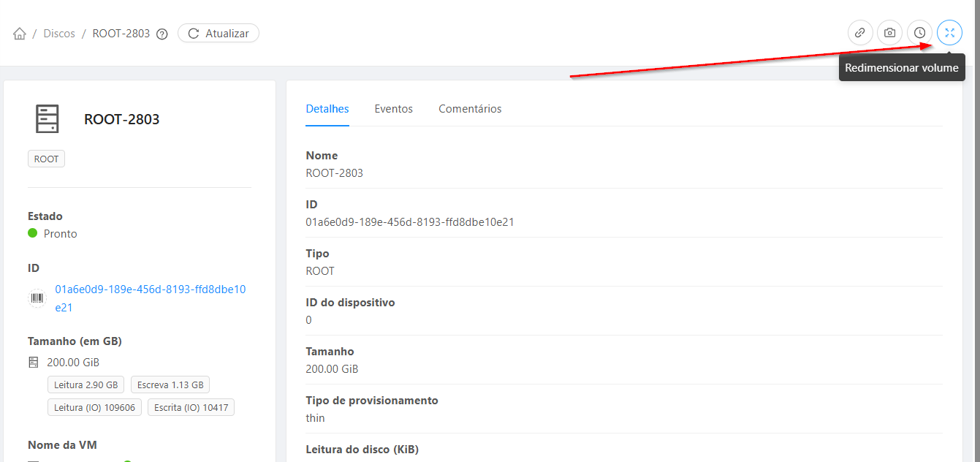Open the help icon beside ROOT-2803

pos(162,34)
